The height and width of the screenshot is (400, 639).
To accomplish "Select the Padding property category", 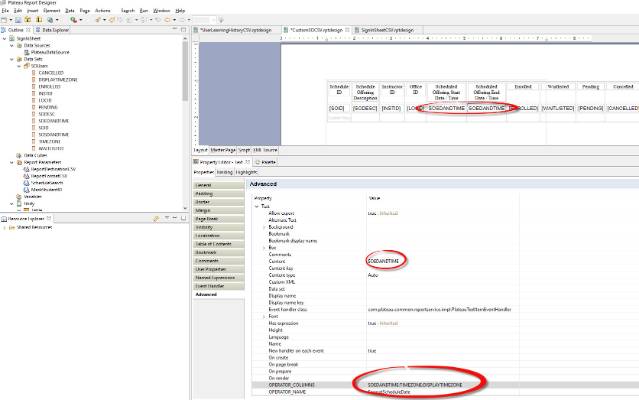I will tap(204, 193).
